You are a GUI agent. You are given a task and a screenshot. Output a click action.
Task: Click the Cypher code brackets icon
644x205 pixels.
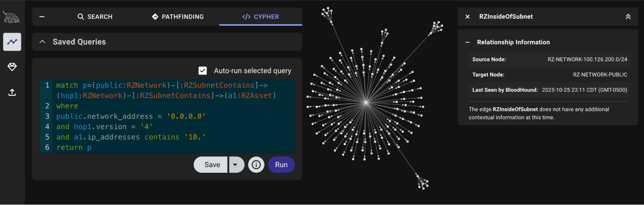[246, 17]
